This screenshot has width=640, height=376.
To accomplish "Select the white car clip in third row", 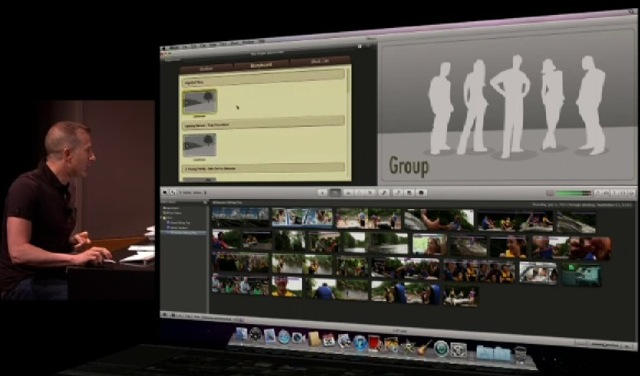I will [539, 273].
